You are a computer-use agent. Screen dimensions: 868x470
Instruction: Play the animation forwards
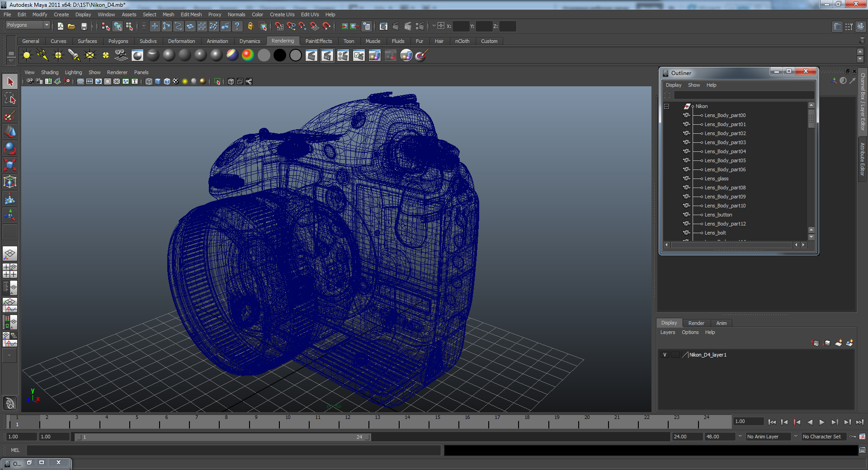pos(822,422)
